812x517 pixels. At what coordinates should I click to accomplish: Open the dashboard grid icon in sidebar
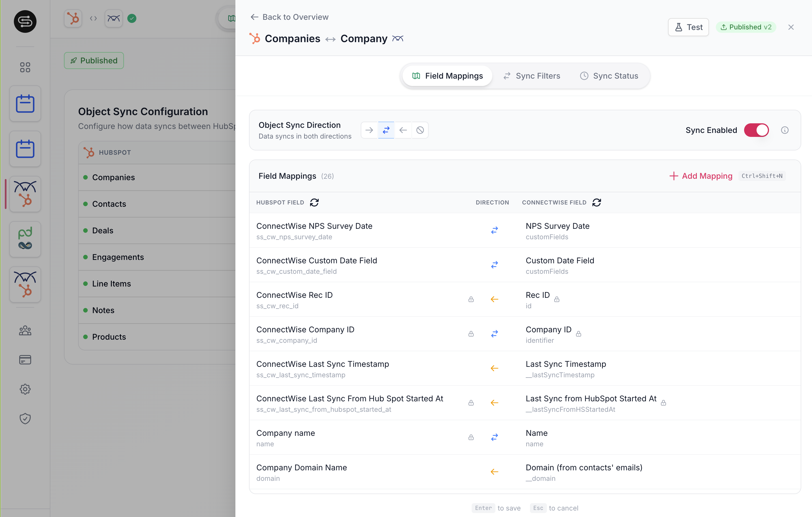tap(25, 67)
